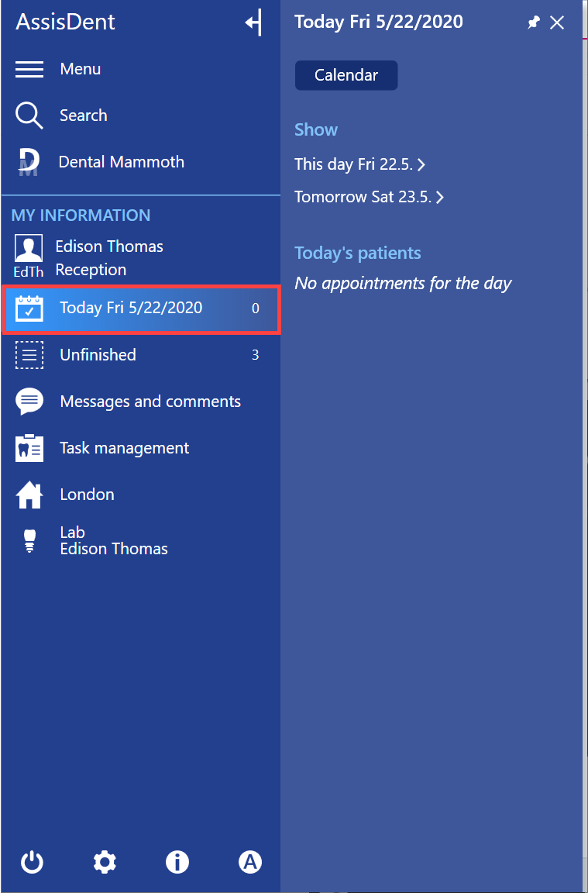Click the Search magnifier icon
Viewport: 588px width, 893px height.
29,116
